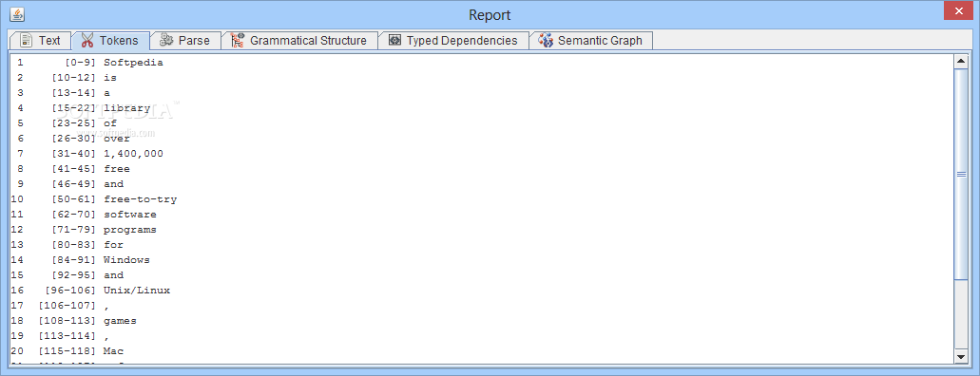Click the token 'is' on line 2

click(x=110, y=78)
